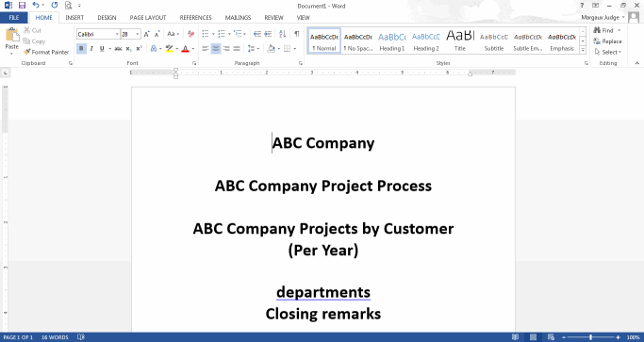
Task: Undo the last action
Action: [x=36, y=6]
